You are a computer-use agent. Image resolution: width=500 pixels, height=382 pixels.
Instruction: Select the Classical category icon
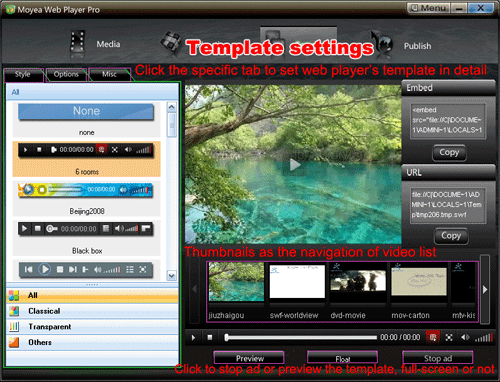point(14,311)
